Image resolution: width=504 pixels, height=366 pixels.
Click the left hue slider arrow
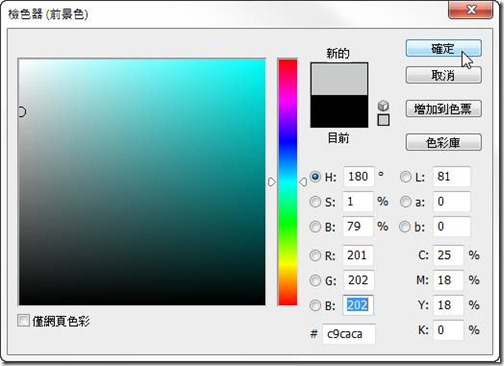tap(272, 182)
